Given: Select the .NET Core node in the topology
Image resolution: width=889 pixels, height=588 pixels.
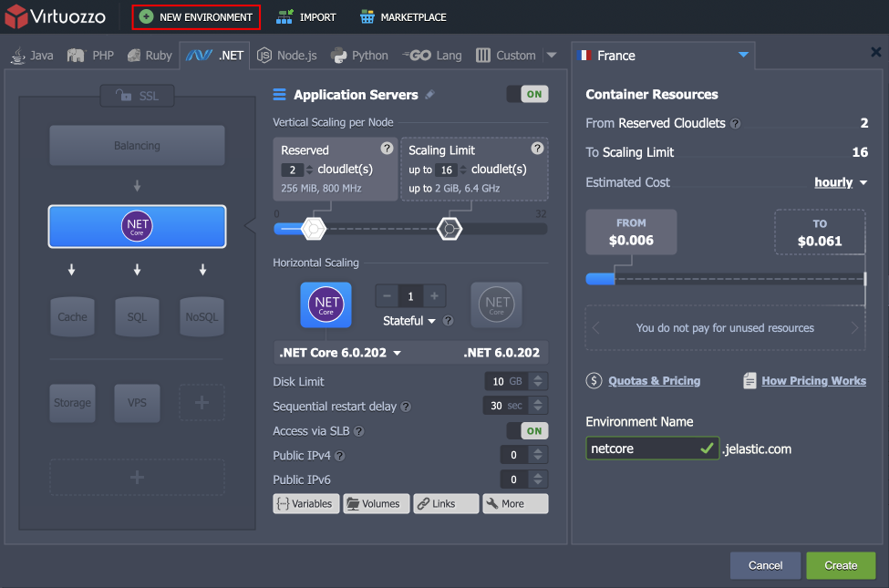Looking at the screenshot, I should tap(137, 226).
